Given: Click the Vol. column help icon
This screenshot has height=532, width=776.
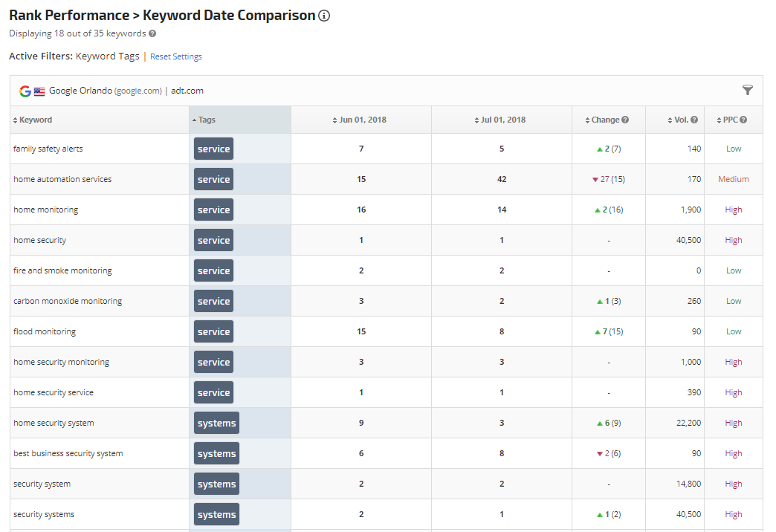Looking at the screenshot, I should pyautogui.click(x=694, y=120).
